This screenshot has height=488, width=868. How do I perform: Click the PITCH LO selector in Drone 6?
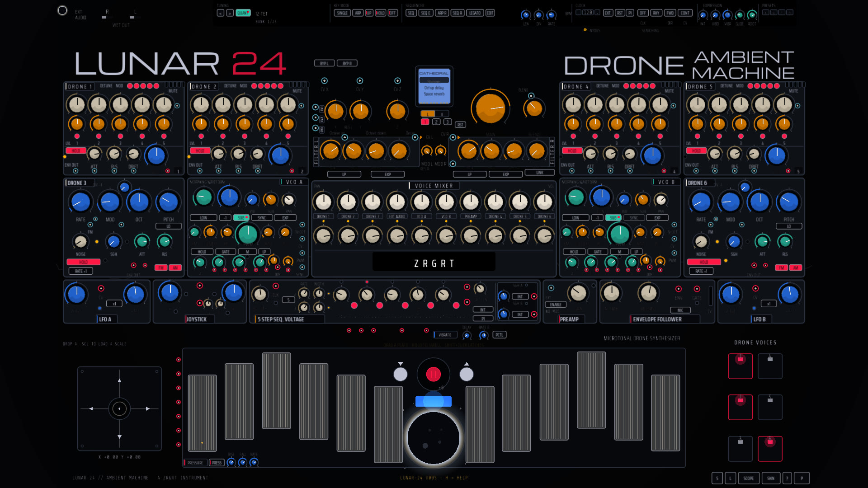pyautogui.click(x=789, y=226)
